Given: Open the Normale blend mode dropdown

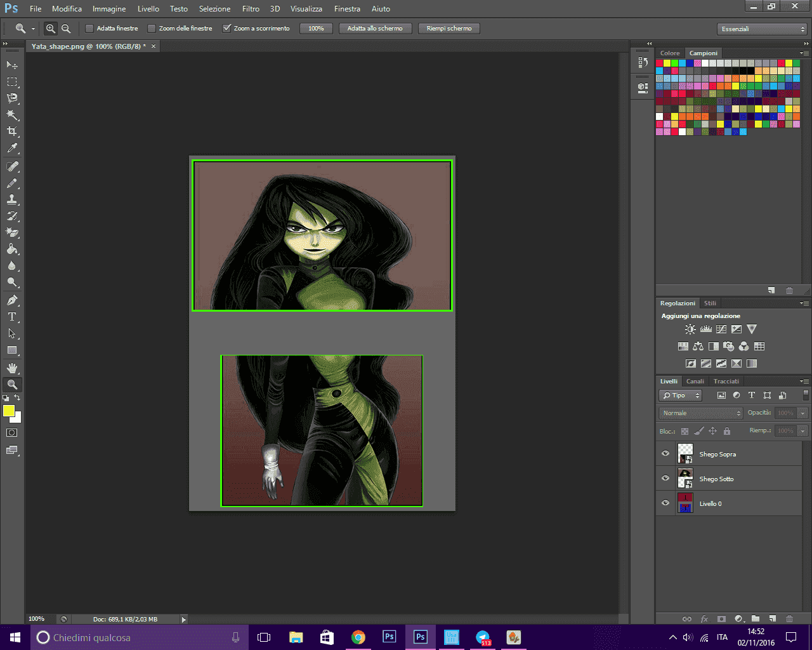Looking at the screenshot, I should 701,413.
